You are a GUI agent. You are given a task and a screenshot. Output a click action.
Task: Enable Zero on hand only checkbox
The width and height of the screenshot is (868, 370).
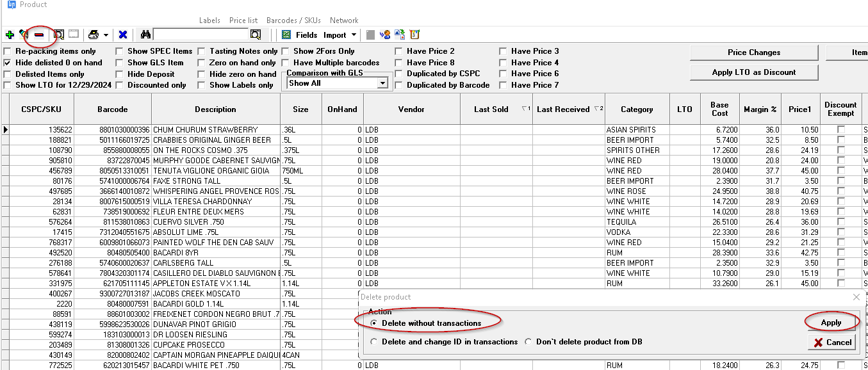[x=201, y=63]
